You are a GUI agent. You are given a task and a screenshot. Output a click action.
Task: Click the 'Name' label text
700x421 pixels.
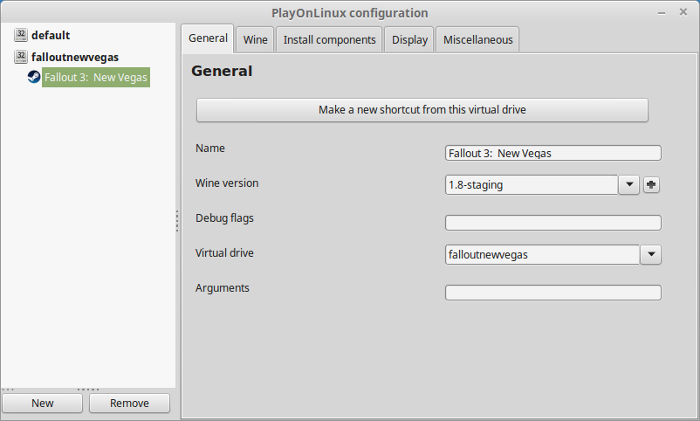[x=210, y=148]
